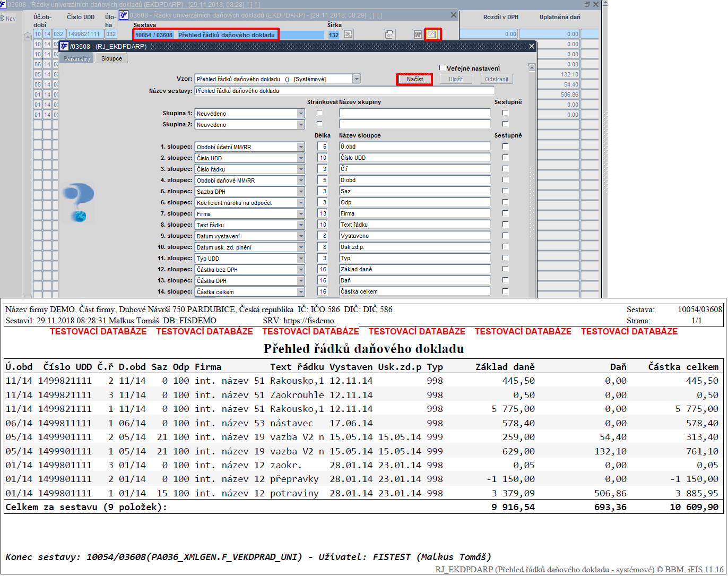The image size is (728, 576).
Task: Click the Šířka field showing 132
Action: click(x=334, y=35)
